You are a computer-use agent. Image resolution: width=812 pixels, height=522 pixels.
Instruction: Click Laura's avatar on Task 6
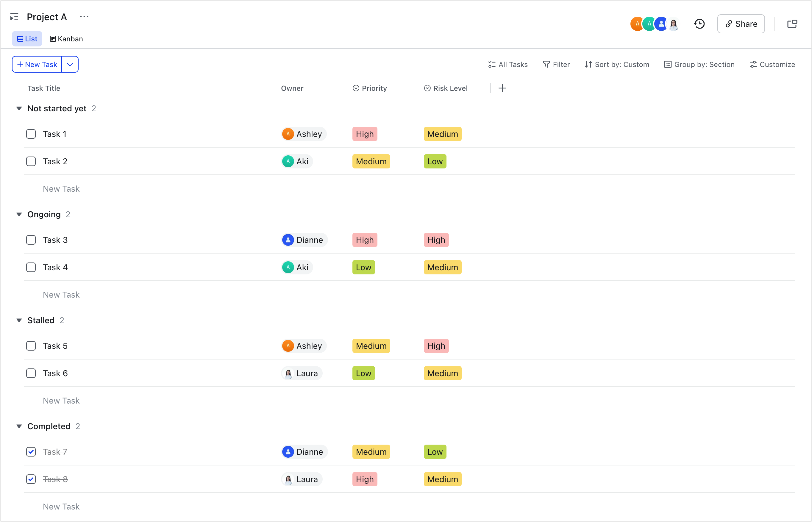288,373
